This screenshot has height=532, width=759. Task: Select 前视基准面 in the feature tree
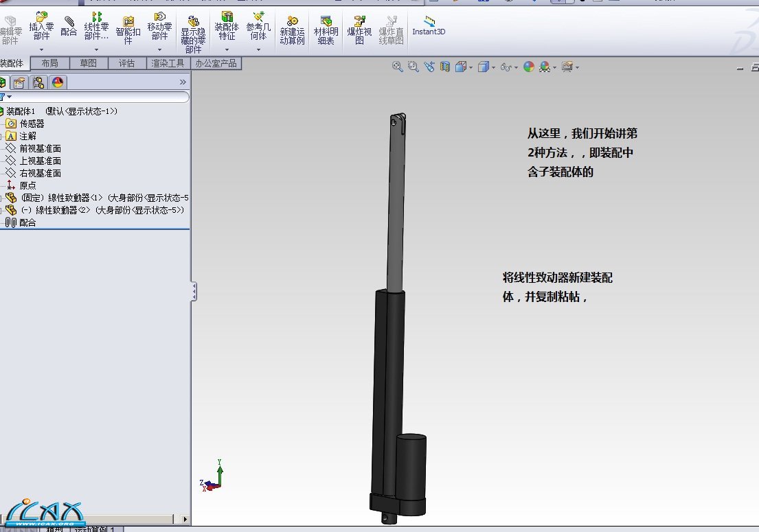point(40,148)
